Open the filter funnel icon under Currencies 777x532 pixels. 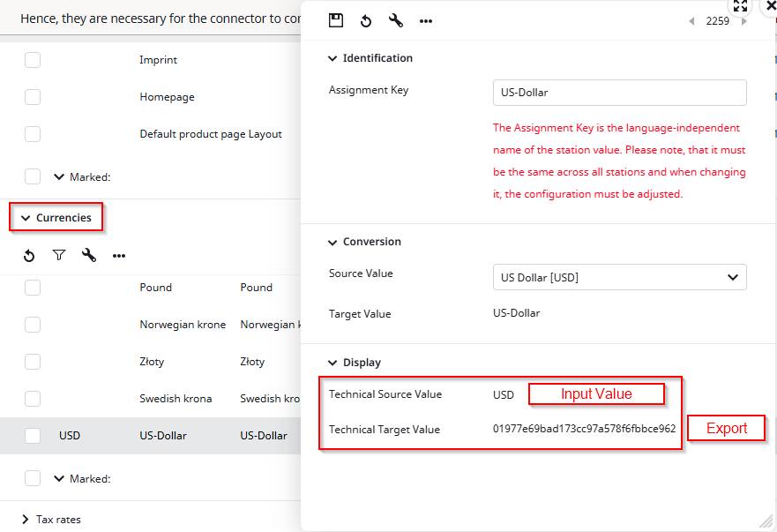tap(59, 256)
